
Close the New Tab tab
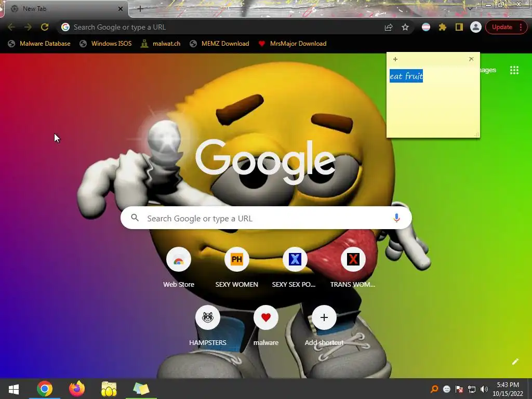pos(121,9)
